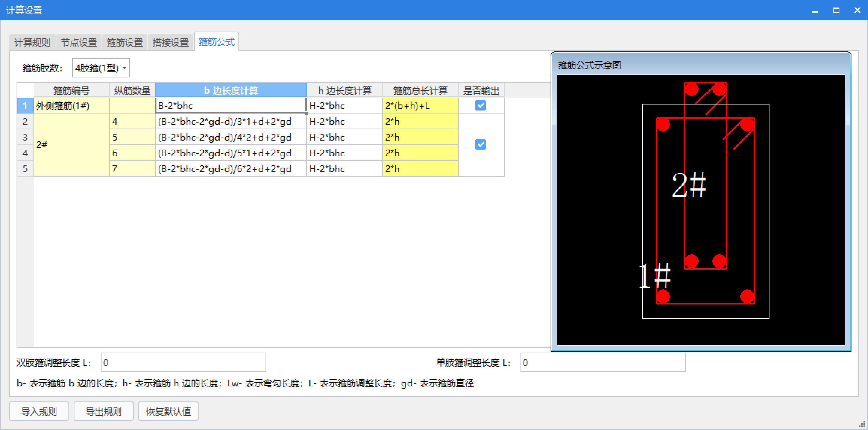The width and height of the screenshot is (868, 430).
Task: Select the formula cell ending /5*1+d+2*gd
Action: [231, 153]
